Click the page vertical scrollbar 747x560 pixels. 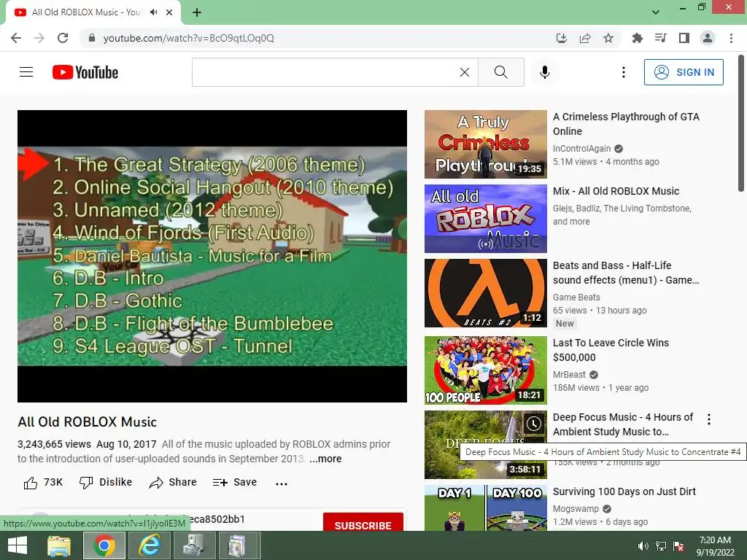click(x=741, y=124)
